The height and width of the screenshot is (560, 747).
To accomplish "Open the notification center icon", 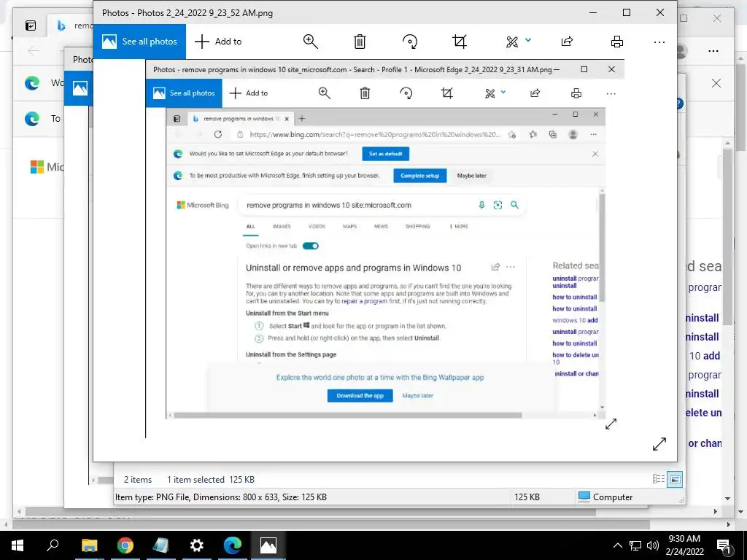I will [x=724, y=546].
